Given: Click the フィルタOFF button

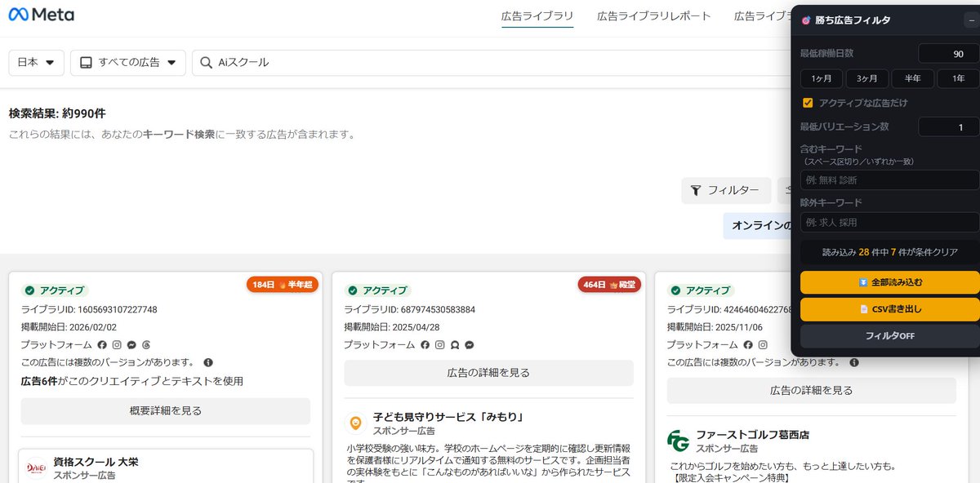Looking at the screenshot, I should 889,336.
